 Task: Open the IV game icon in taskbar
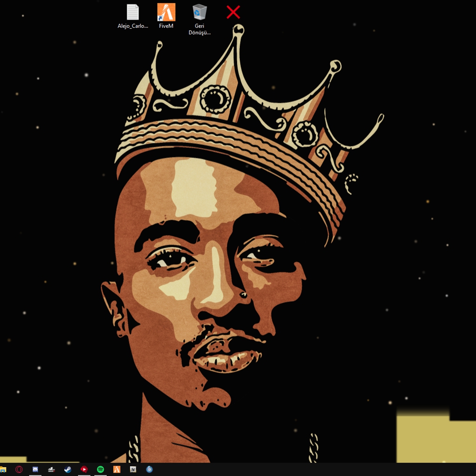coord(133,469)
